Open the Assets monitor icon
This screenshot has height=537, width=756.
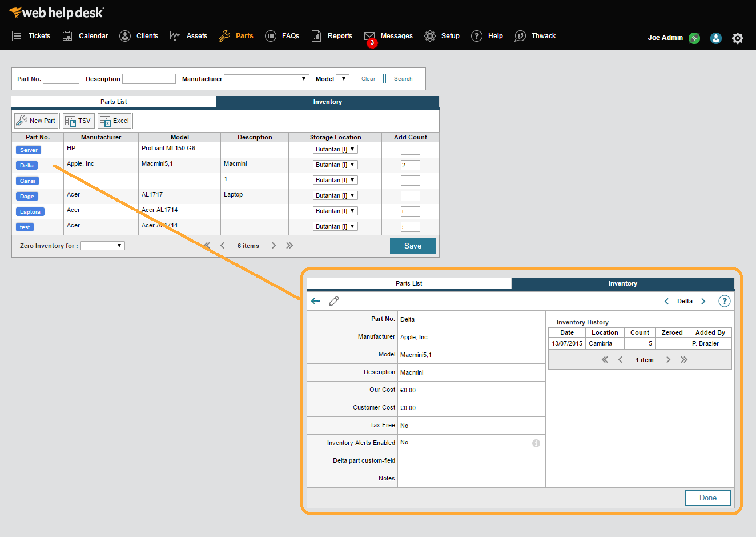[x=175, y=36]
